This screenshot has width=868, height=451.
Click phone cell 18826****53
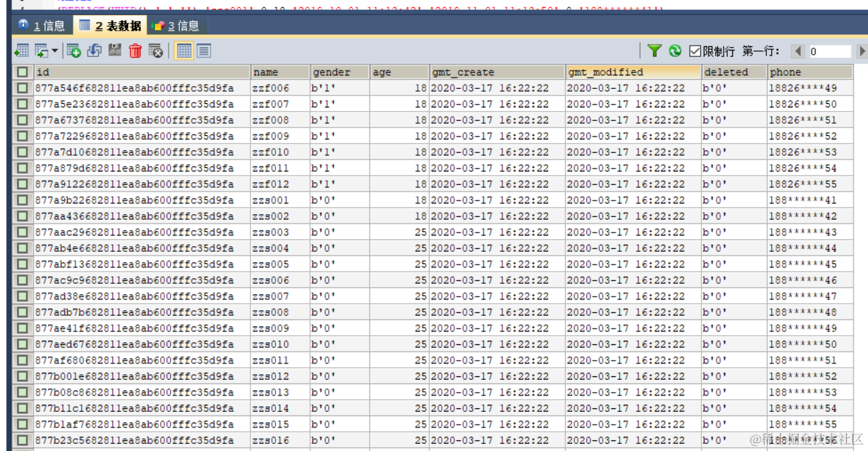click(810, 152)
